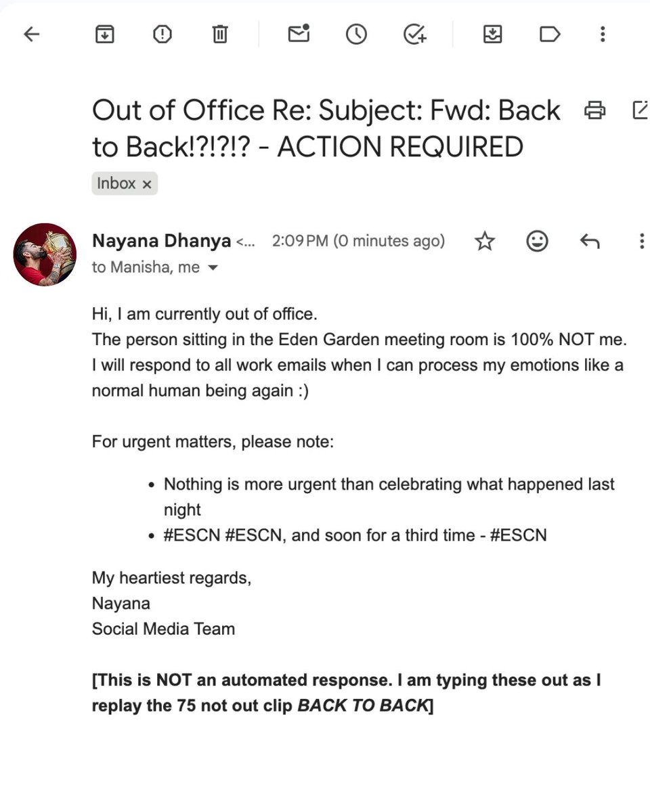Open the toolbar three-dot More menu

(x=603, y=34)
